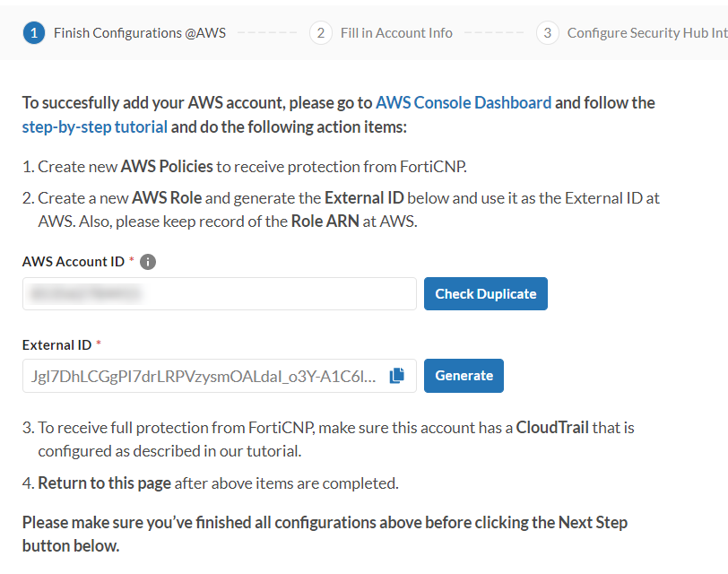The height and width of the screenshot is (574, 728).
Task: Click the step 3 number circle
Action: (547, 33)
